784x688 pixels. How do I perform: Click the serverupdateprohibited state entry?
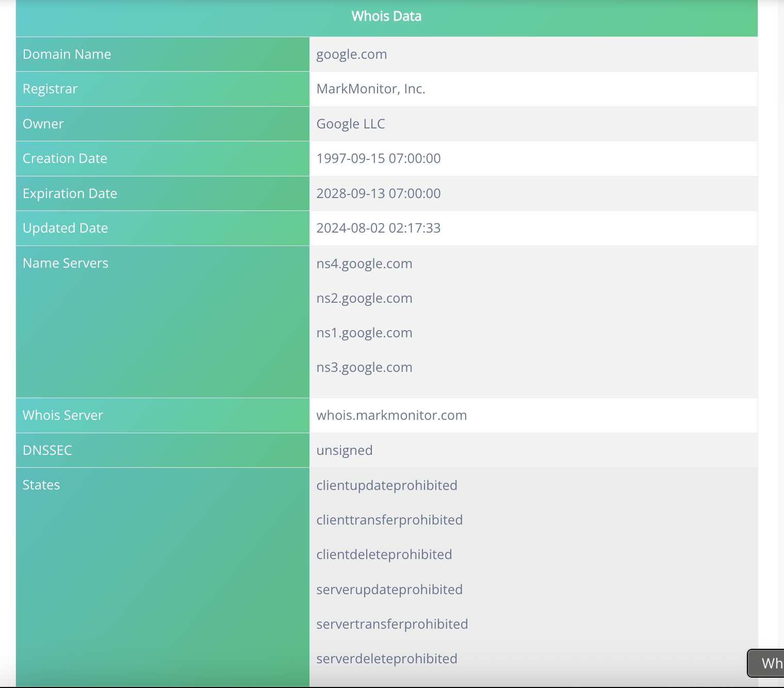tap(389, 589)
